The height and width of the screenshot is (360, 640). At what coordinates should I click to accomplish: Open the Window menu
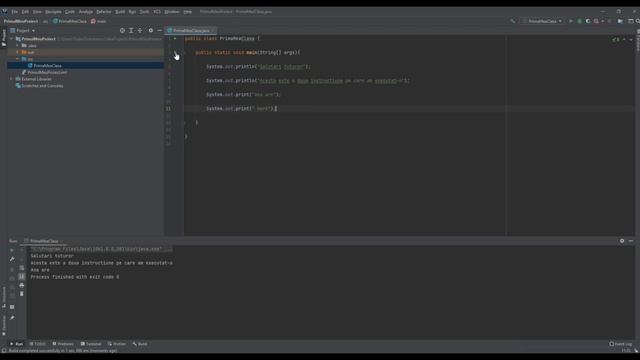coord(172,12)
